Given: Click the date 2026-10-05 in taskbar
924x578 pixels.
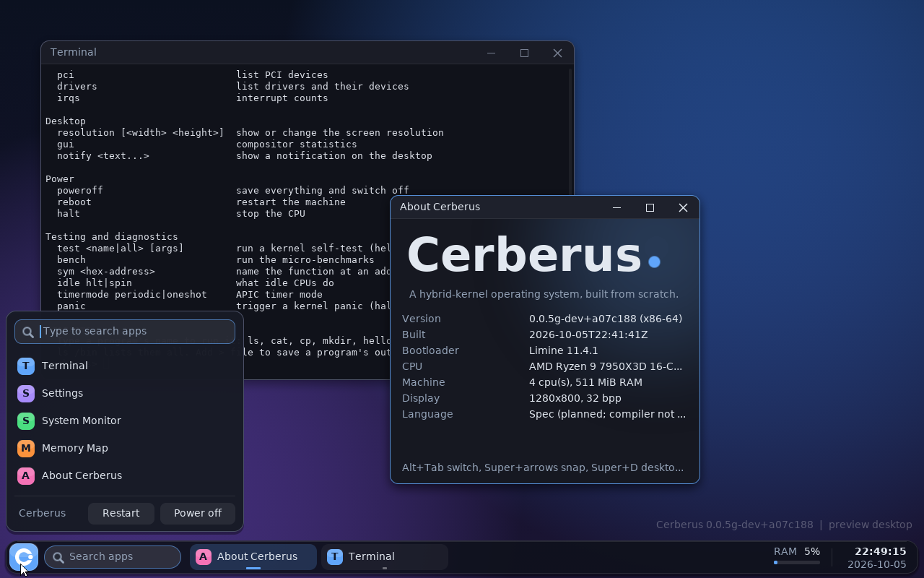Looking at the screenshot, I should [877, 564].
